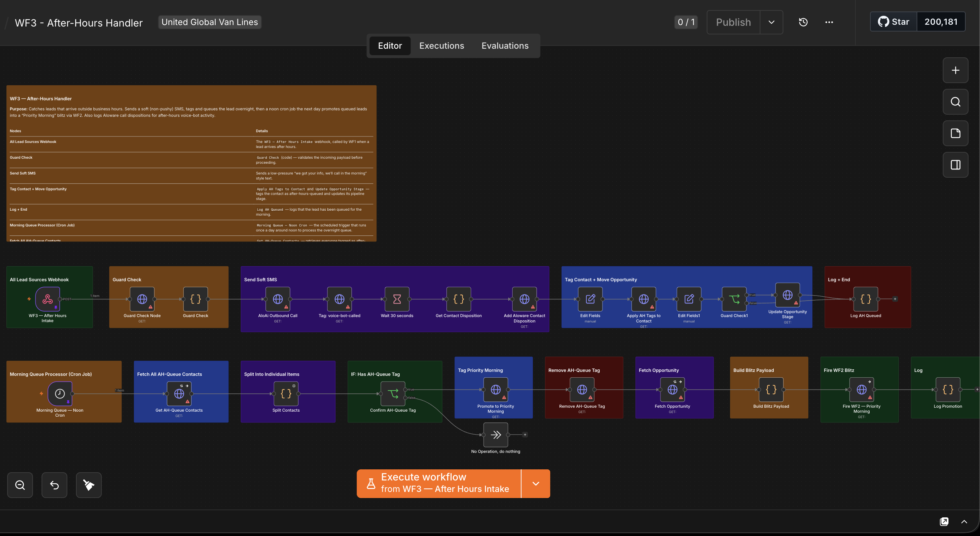The height and width of the screenshot is (536, 980).
Task: Click the add node plus button
Action: click(955, 70)
